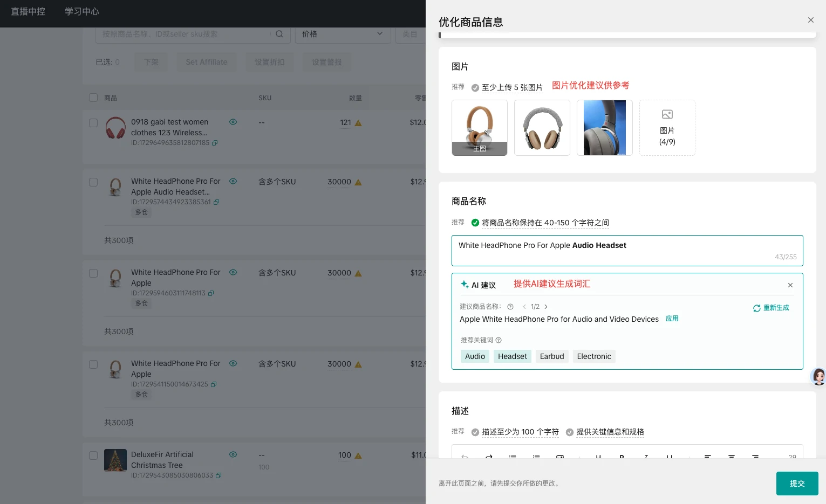Image resolution: width=826 pixels, height=504 pixels.
Task: Expand to next AI suggested name with right chevron
Action: [x=546, y=306]
